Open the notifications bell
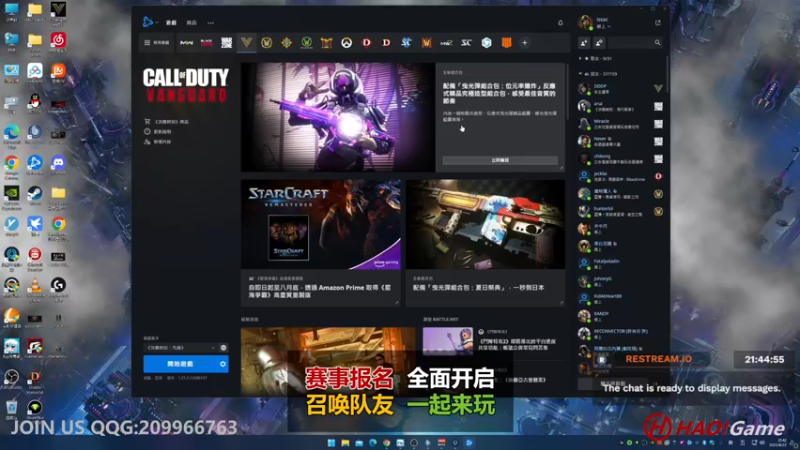Image resolution: width=800 pixels, height=450 pixels. pos(560,22)
